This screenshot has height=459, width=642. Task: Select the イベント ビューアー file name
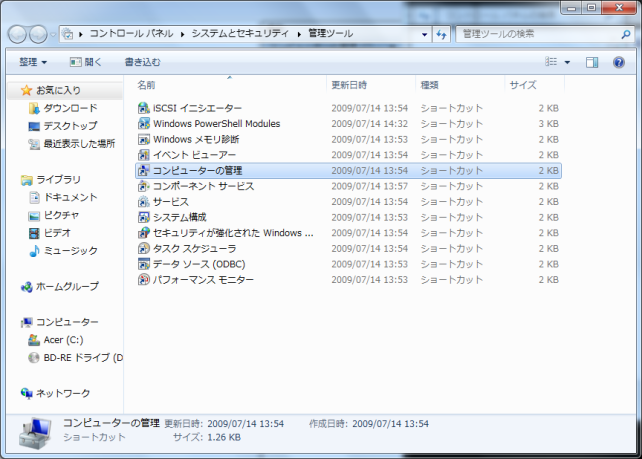click(194, 155)
